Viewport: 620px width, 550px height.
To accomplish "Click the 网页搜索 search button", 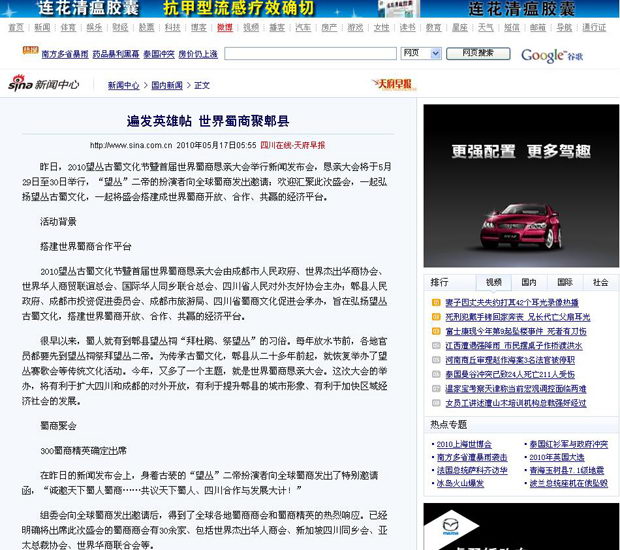I will click(x=478, y=53).
